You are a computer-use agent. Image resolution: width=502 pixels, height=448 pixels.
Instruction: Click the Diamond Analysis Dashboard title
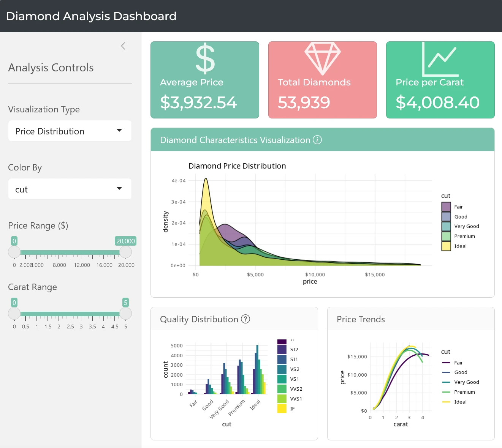[x=91, y=16]
